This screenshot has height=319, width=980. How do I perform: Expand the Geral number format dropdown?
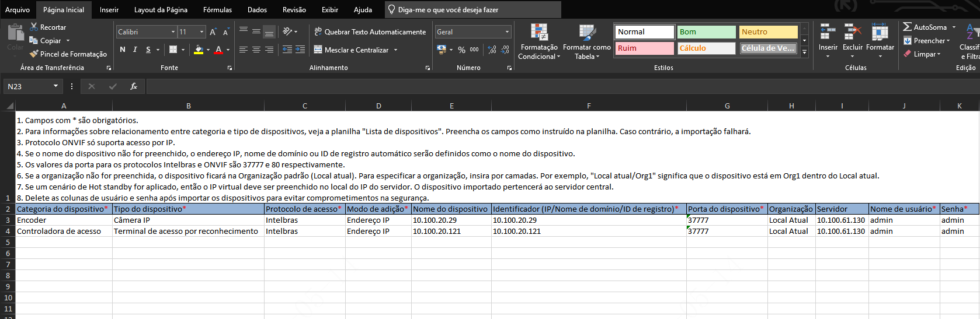click(x=507, y=32)
